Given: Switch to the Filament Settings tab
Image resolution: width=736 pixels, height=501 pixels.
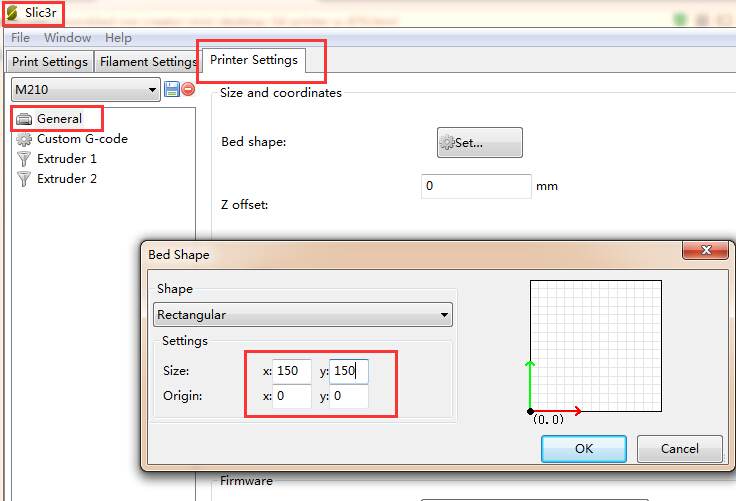Looking at the screenshot, I should point(147,62).
